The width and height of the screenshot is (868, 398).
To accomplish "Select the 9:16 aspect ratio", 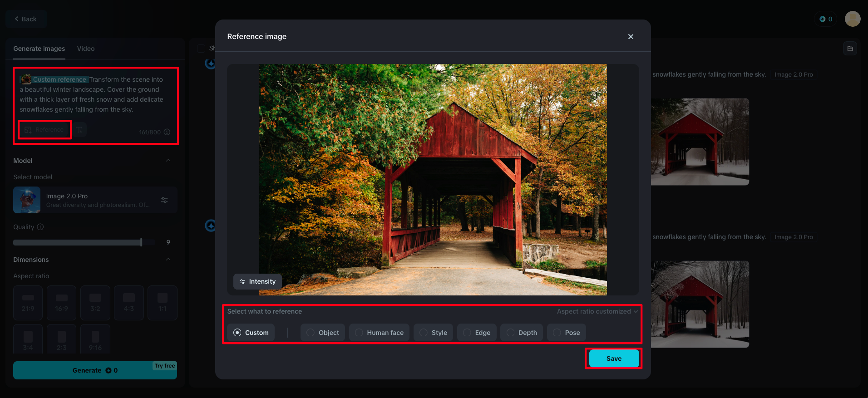I will [95, 339].
